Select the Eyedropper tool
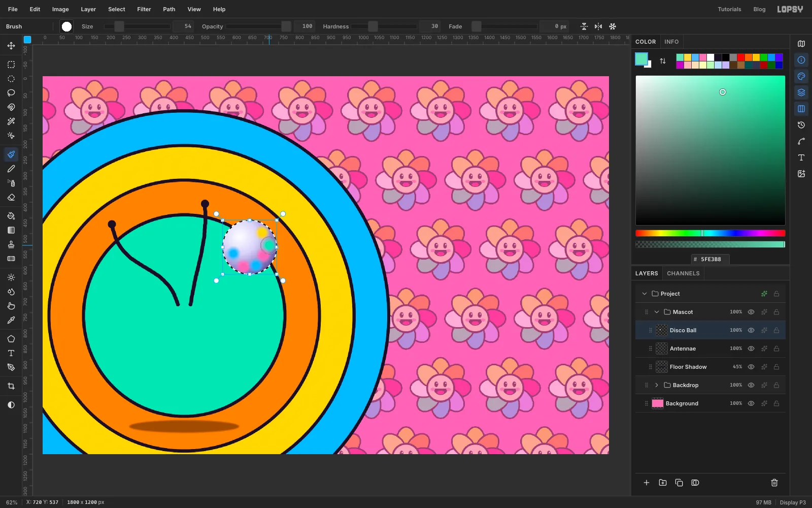This screenshot has width=812, height=508. [x=11, y=320]
